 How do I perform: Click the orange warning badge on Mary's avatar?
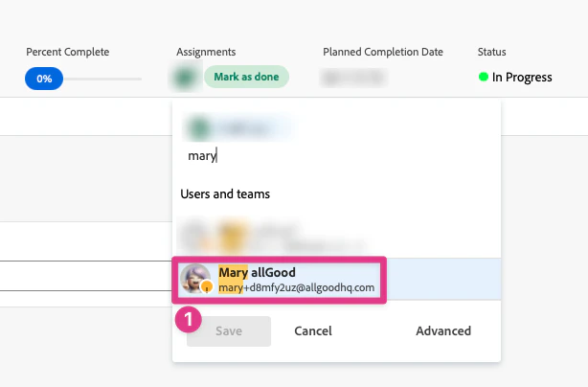point(207,286)
